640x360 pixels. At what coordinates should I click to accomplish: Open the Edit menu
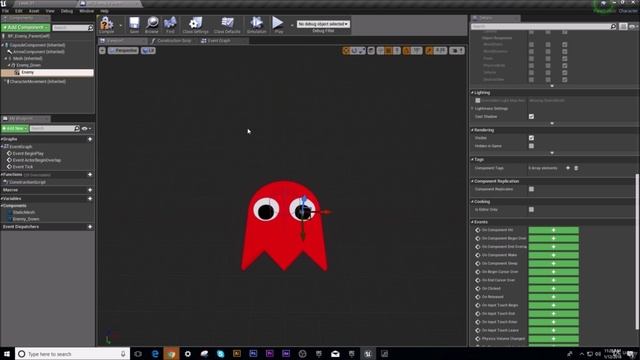(x=19, y=11)
